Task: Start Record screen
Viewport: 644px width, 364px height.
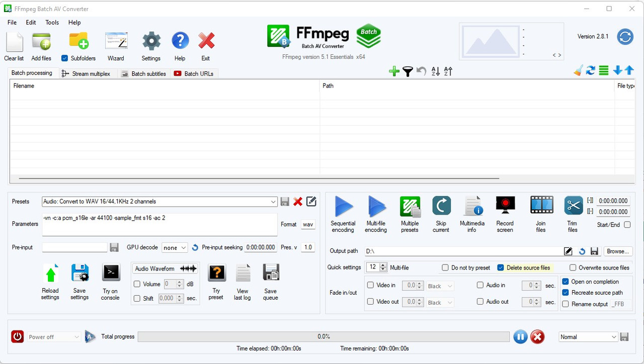Action: coord(505,206)
